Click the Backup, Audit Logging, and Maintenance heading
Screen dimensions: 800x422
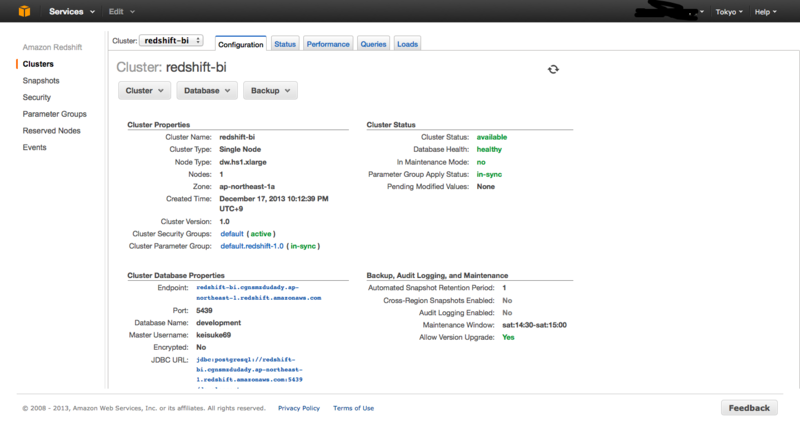coord(437,275)
